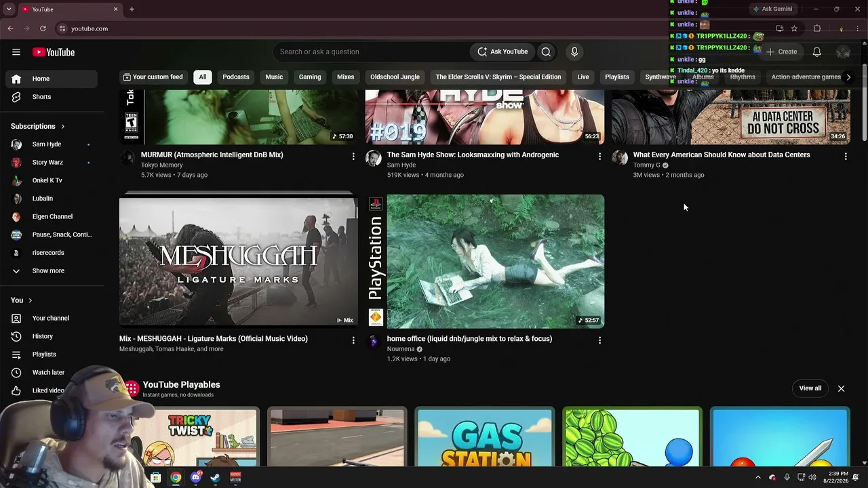Select the Live filter chip

coord(583,77)
